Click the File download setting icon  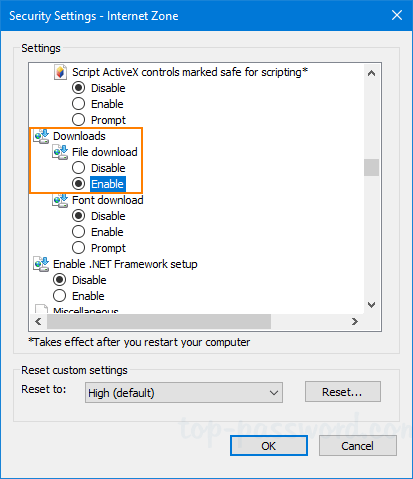click(x=60, y=152)
